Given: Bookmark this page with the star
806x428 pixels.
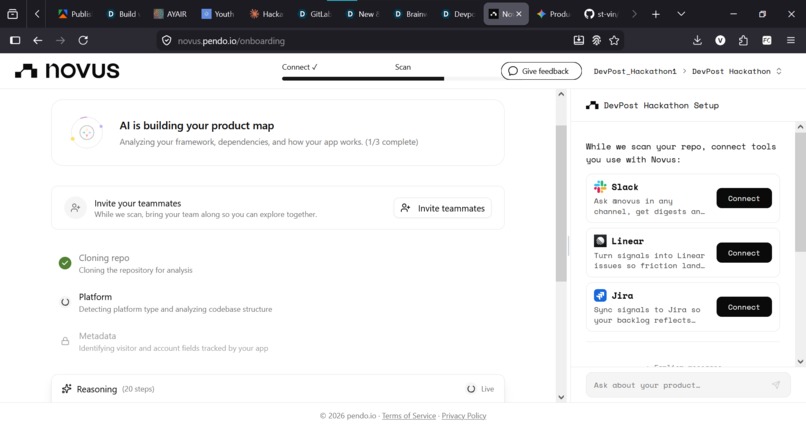Looking at the screenshot, I should point(614,40).
